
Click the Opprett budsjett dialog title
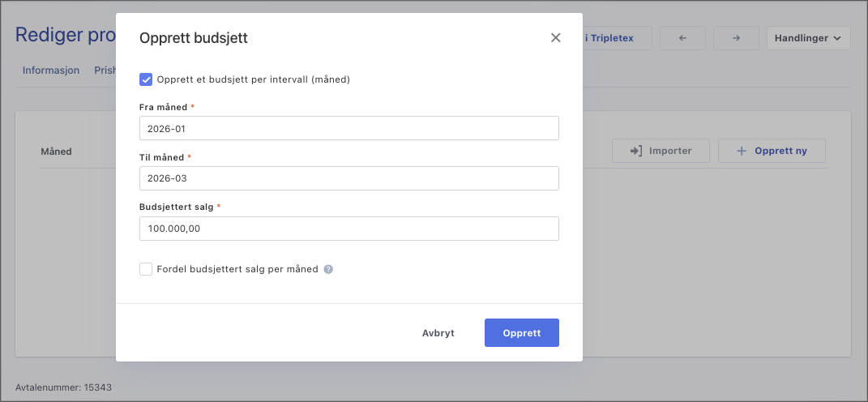coord(194,38)
